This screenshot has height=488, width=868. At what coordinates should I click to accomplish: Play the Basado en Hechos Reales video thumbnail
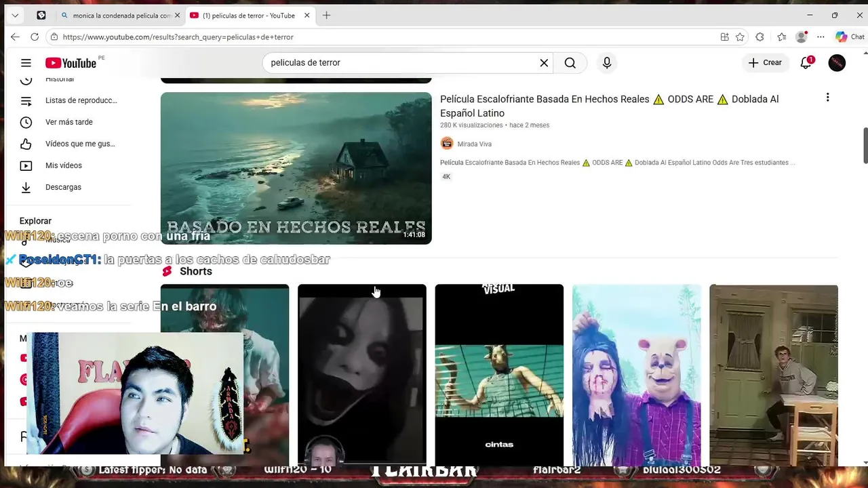pyautogui.click(x=296, y=168)
